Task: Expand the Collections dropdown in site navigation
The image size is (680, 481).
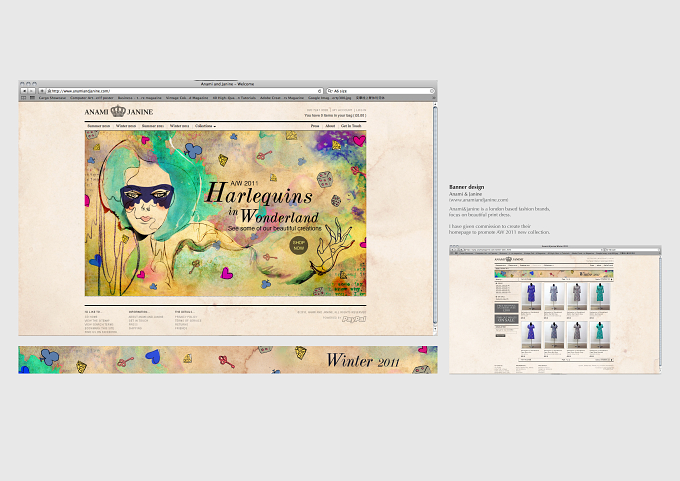Action: click(x=205, y=126)
